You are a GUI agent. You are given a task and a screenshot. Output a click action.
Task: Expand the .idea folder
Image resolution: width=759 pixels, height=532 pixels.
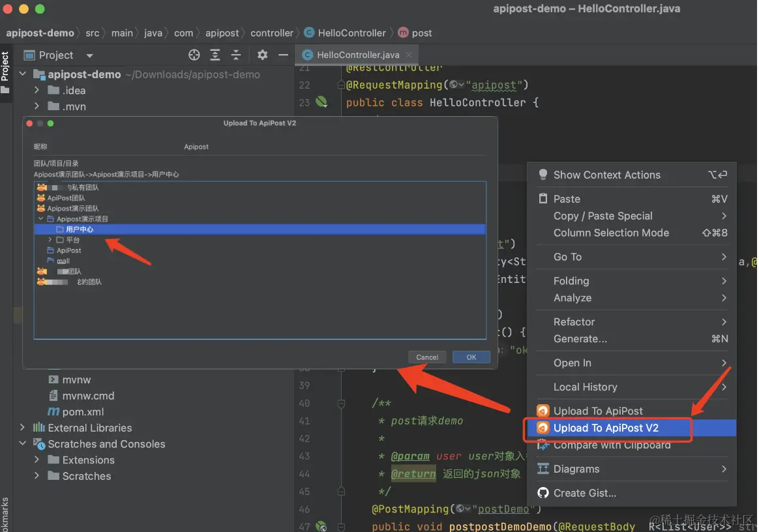pos(37,90)
